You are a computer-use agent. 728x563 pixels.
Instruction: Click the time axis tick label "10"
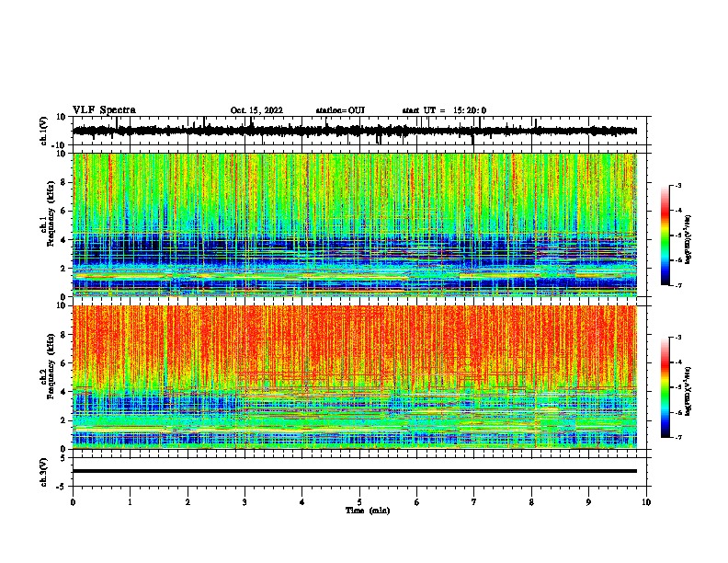[x=646, y=502]
